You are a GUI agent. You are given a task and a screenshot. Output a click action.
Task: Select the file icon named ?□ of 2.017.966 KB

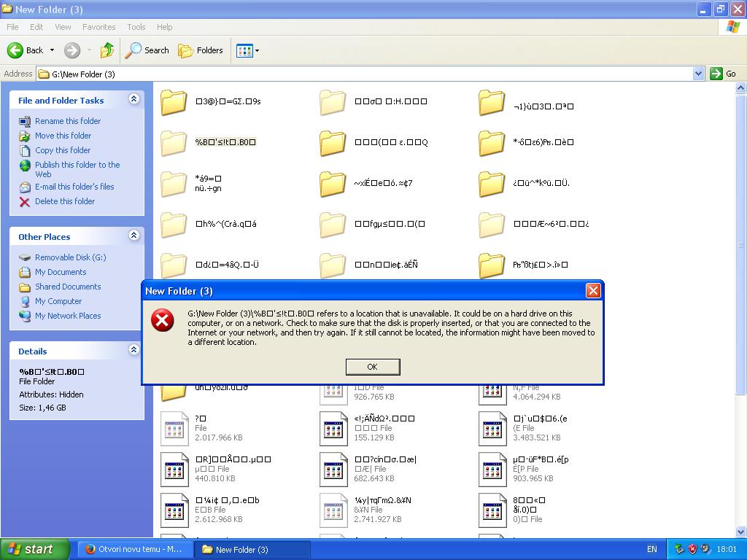click(174, 429)
